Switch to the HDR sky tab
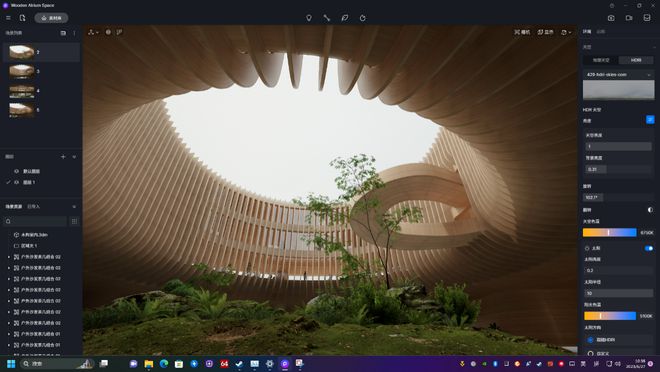Viewport: 660px width, 372px height. (636, 60)
